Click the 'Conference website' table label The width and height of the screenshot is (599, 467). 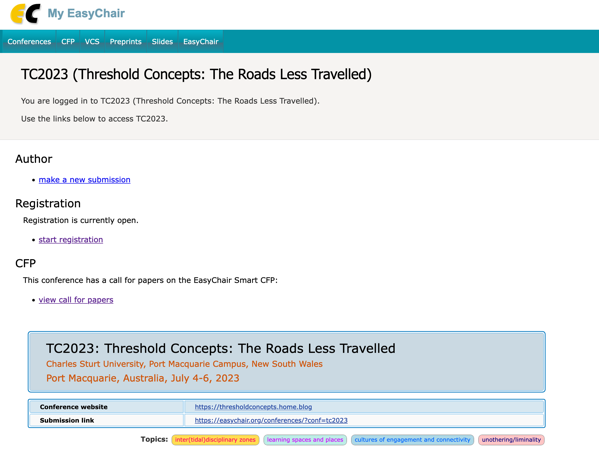pyautogui.click(x=73, y=407)
